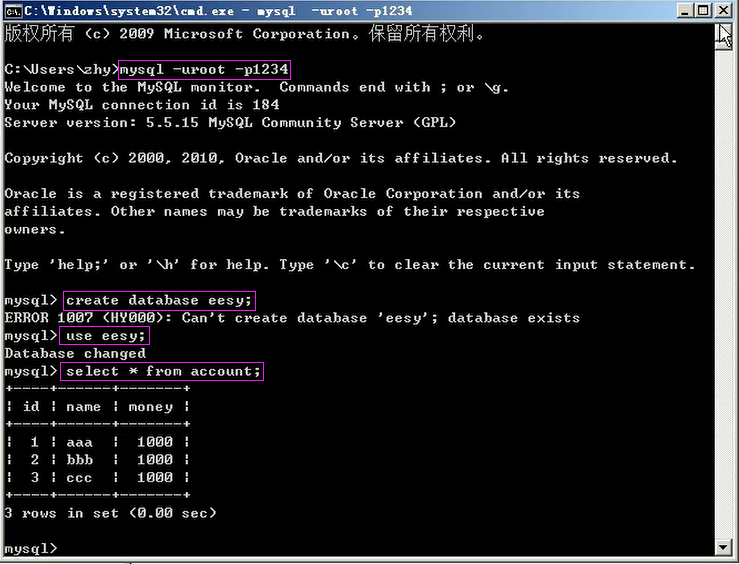Viewport: 739px width, 564px height.
Task: Click the last empty mysql> prompt
Action: pos(31,548)
